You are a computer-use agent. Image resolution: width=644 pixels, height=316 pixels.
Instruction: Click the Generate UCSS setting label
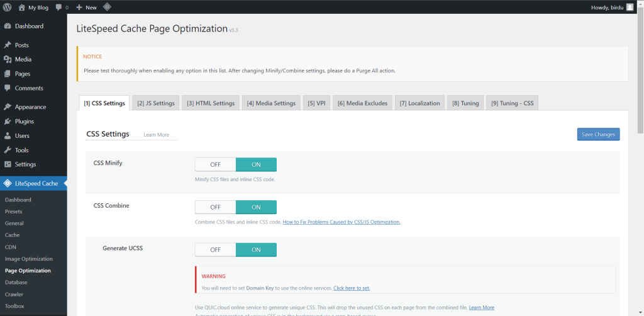point(123,248)
